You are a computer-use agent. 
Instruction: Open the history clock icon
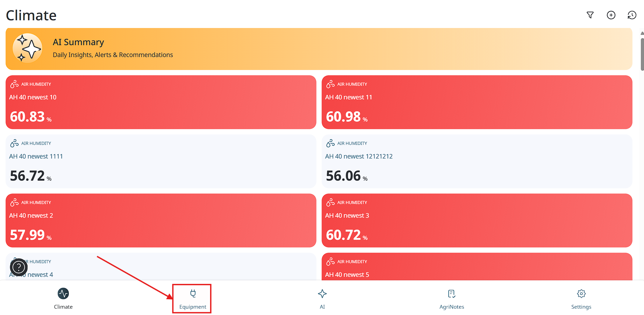tap(632, 15)
